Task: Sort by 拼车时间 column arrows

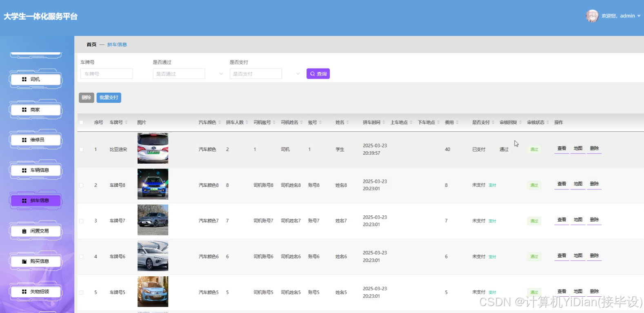Action: click(384, 122)
